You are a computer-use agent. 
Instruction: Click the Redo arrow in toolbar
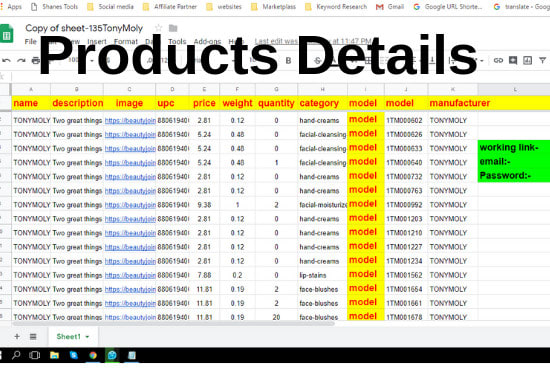(x=21, y=60)
